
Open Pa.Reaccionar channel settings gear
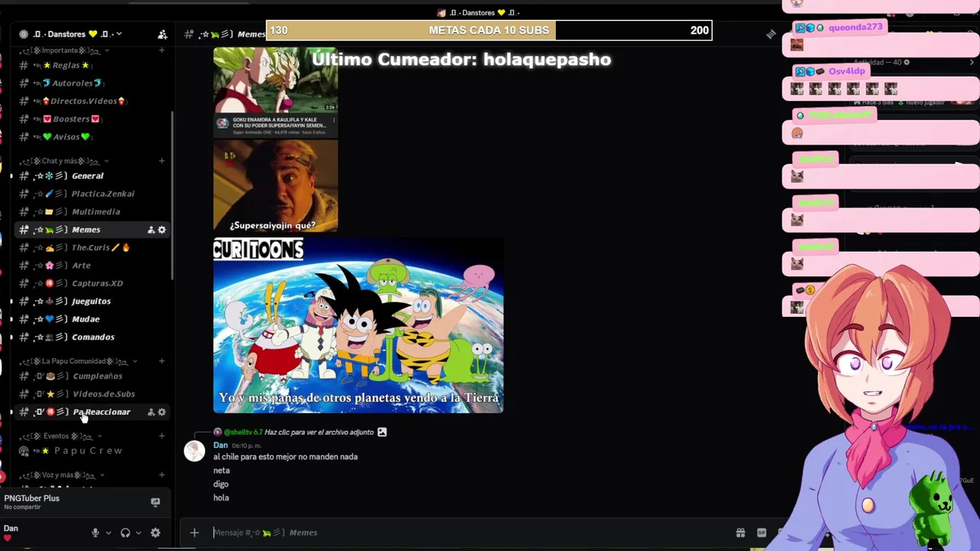tap(162, 412)
